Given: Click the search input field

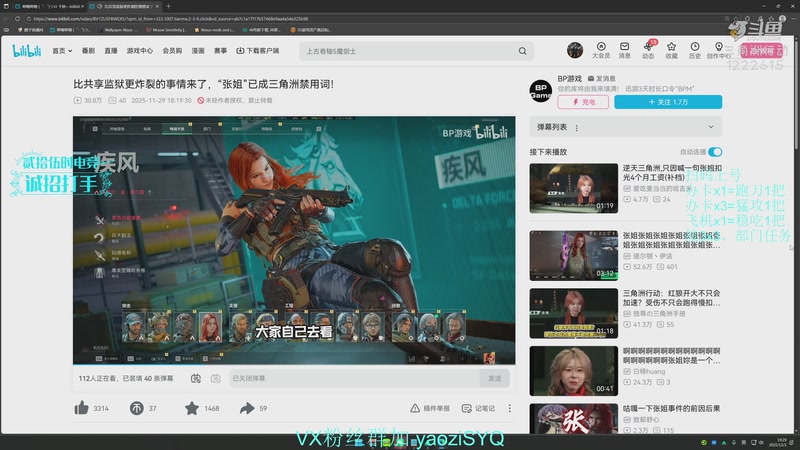Looking at the screenshot, I should 408,51.
